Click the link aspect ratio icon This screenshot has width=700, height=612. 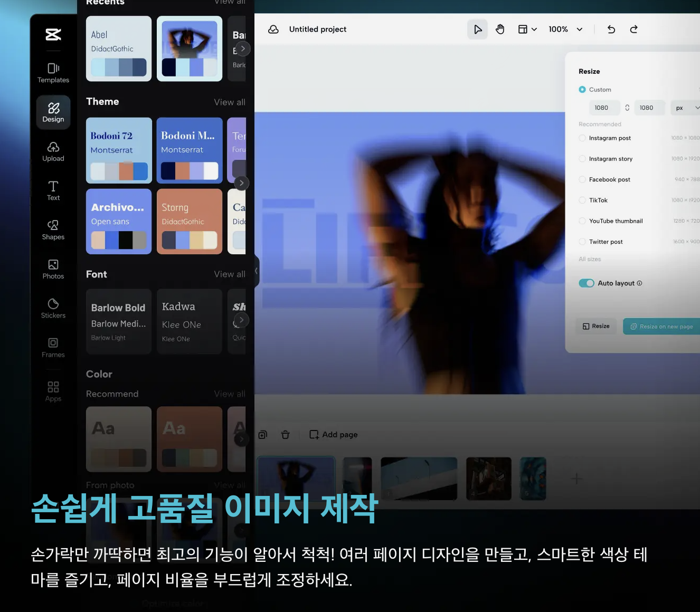pos(627,108)
